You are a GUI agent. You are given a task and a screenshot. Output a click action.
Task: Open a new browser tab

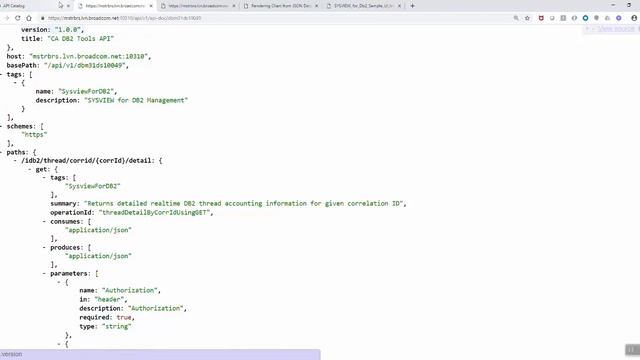(x=412, y=6)
